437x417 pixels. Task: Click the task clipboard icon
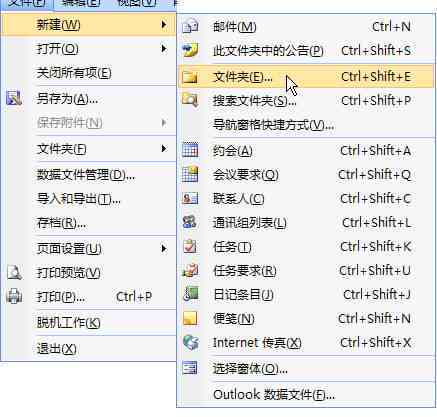190,247
